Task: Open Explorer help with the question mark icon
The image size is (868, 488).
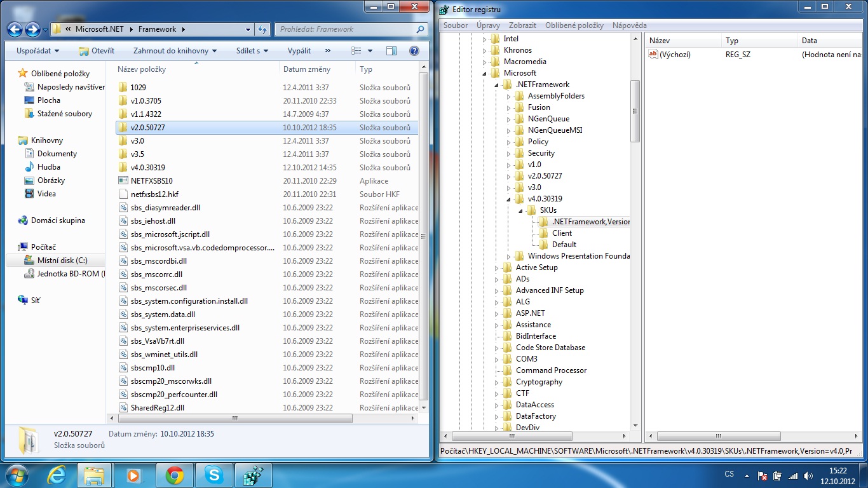Action: pyautogui.click(x=414, y=51)
